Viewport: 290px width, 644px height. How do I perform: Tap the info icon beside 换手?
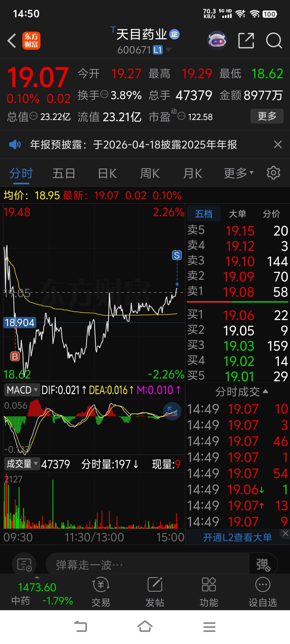[104, 94]
